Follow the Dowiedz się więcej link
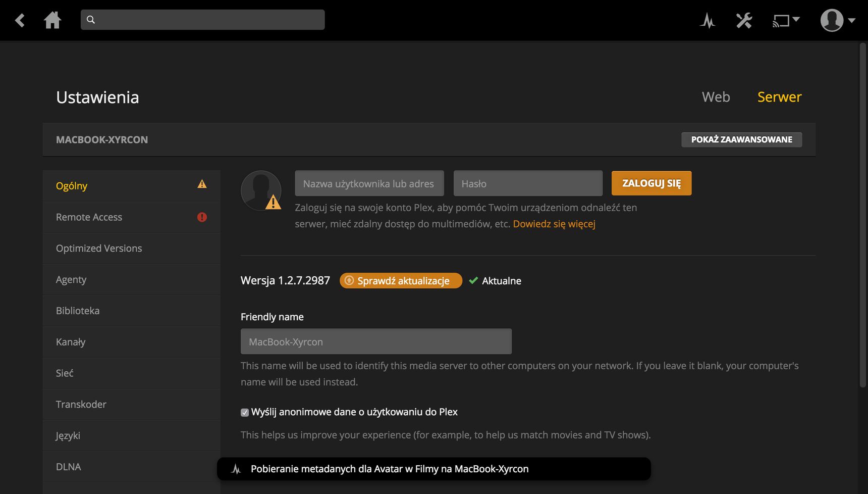 554,224
